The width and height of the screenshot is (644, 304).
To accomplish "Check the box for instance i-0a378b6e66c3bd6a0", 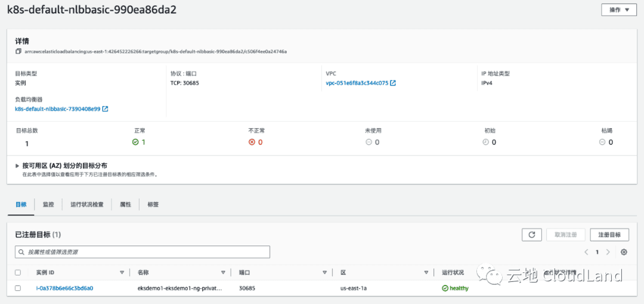I will [18, 289].
